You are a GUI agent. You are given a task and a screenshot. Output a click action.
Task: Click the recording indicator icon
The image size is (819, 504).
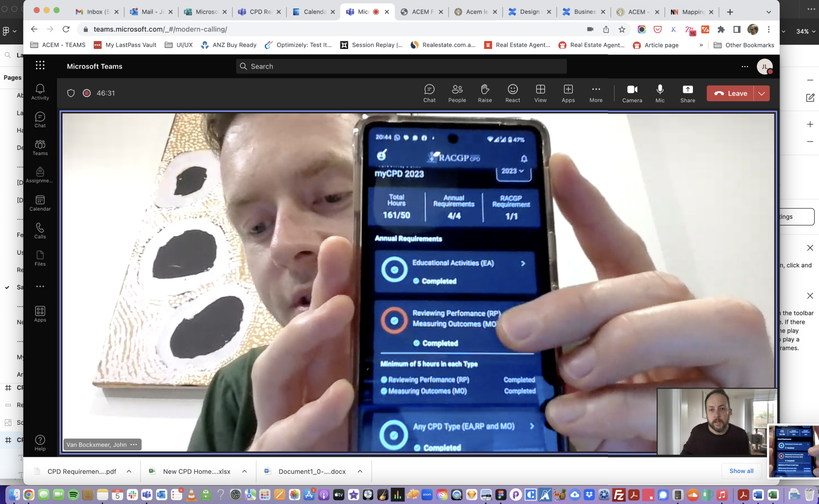[x=87, y=93]
